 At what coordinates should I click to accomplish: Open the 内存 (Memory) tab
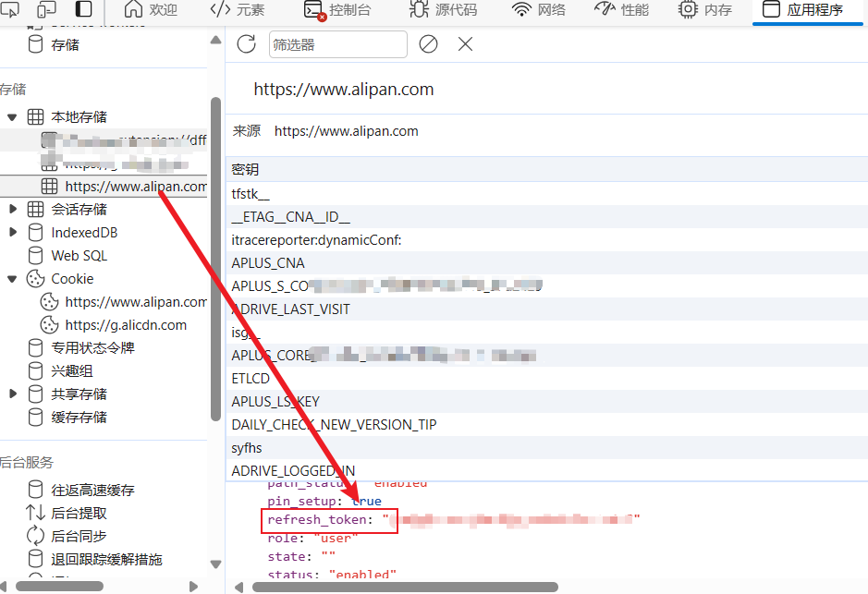coord(704,9)
